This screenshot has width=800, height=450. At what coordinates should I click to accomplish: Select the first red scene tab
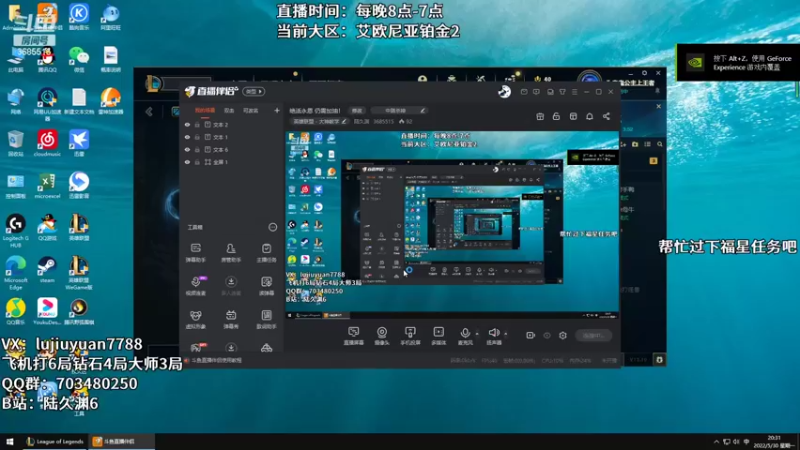[205, 110]
